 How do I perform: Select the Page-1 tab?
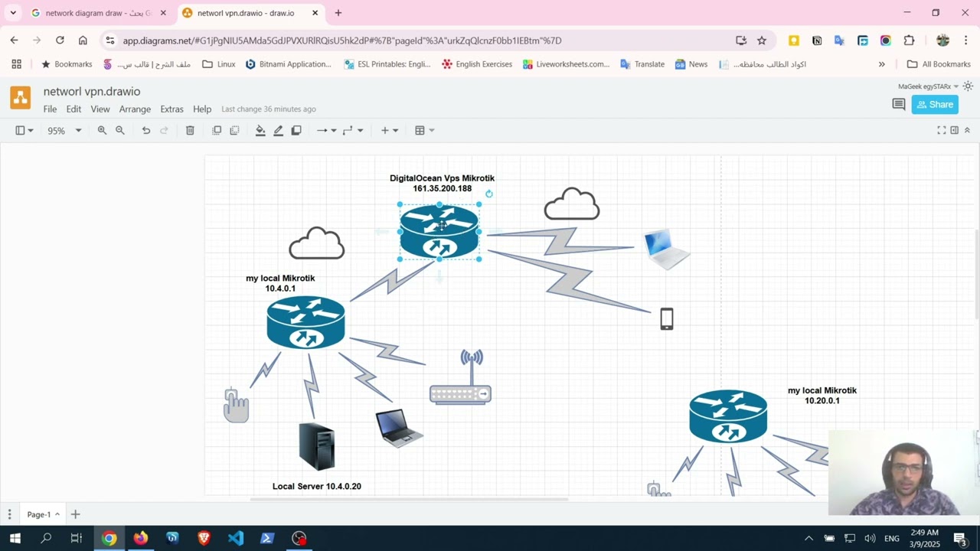43,514
